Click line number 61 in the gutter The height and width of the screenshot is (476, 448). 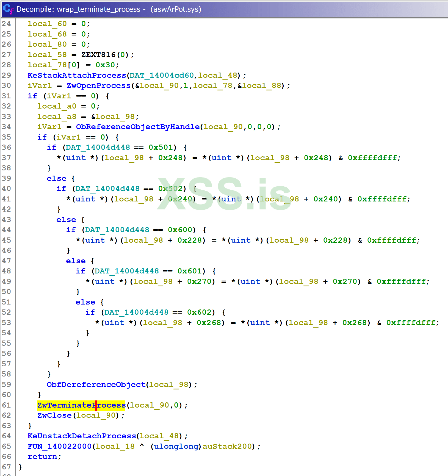coord(7,405)
